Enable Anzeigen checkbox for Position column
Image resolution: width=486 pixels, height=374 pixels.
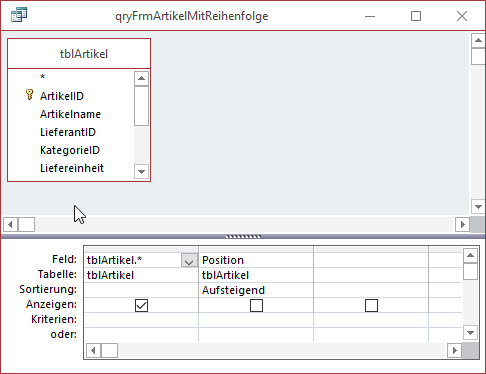(x=256, y=305)
